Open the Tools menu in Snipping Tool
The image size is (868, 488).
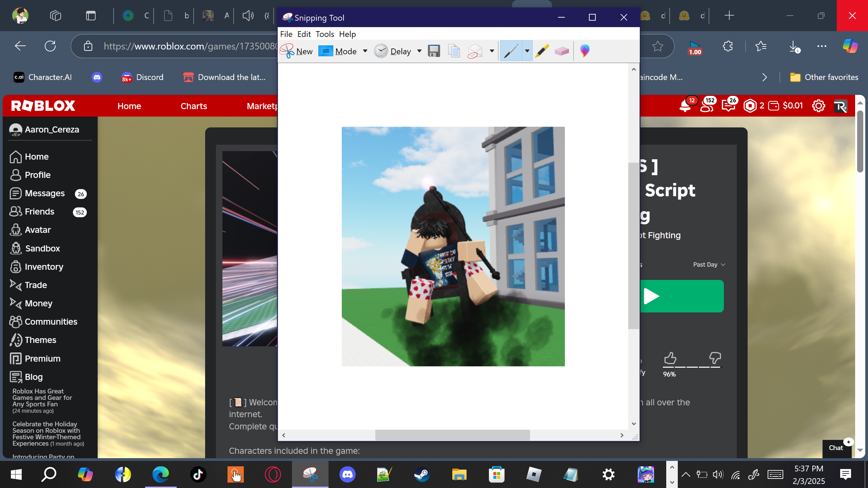coord(325,34)
